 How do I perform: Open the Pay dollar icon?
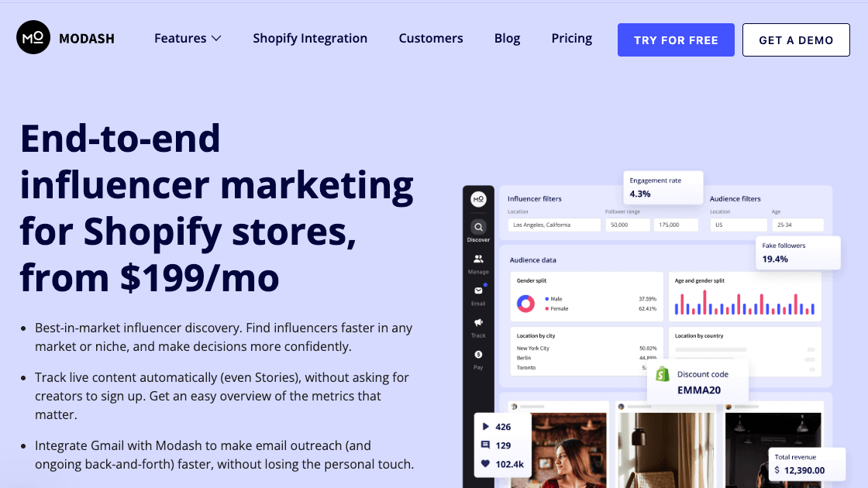click(478, 354)
